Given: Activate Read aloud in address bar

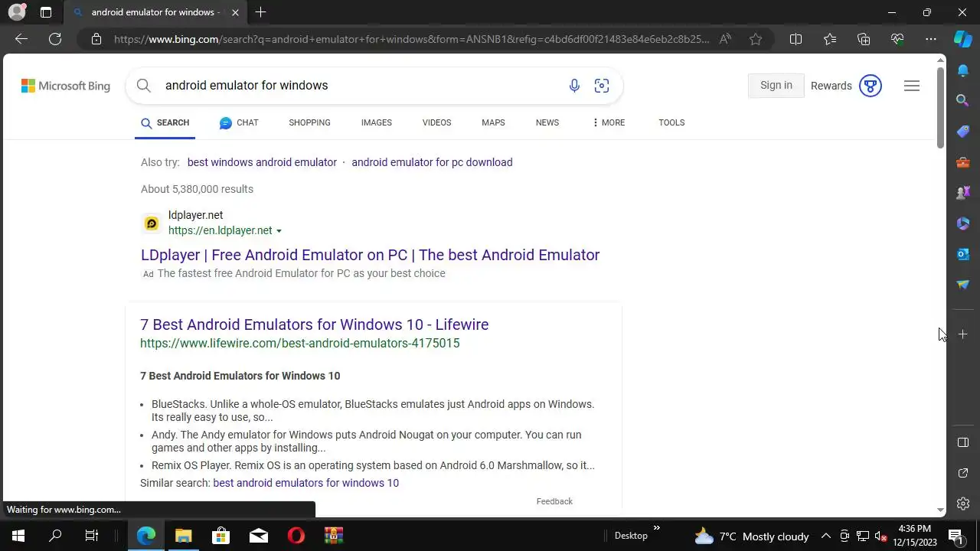Looking at the screenshot, I should coord(725,39).
